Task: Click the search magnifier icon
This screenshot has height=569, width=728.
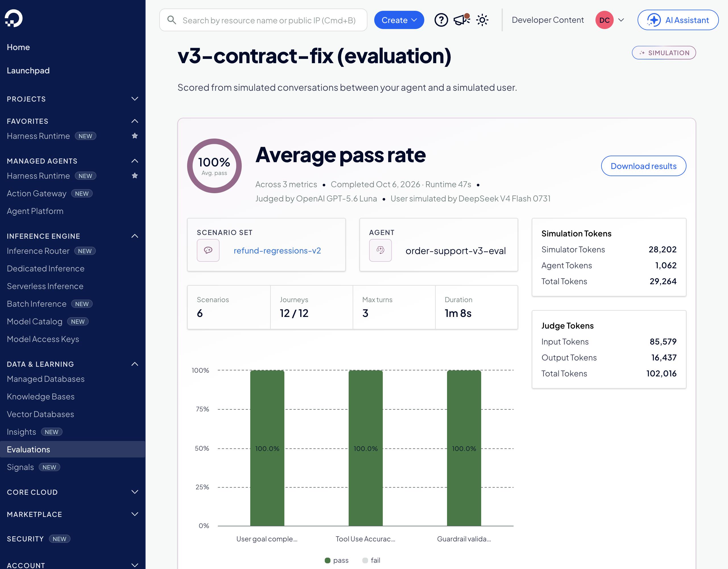Action: point(172,20)
